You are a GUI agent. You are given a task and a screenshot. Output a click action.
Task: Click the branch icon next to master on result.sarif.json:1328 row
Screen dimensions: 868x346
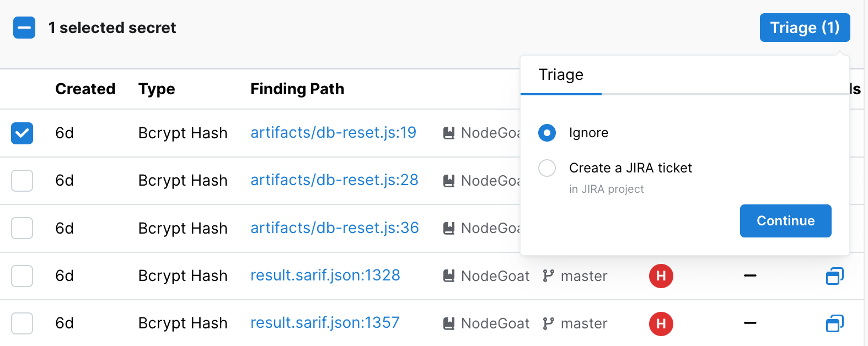click(x=548, y=276)
